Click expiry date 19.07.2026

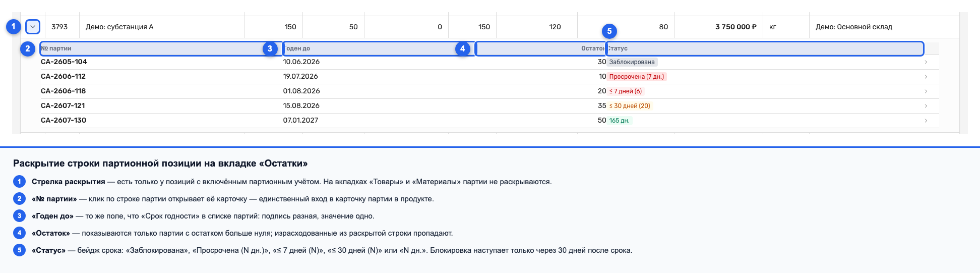coord(300,77)
